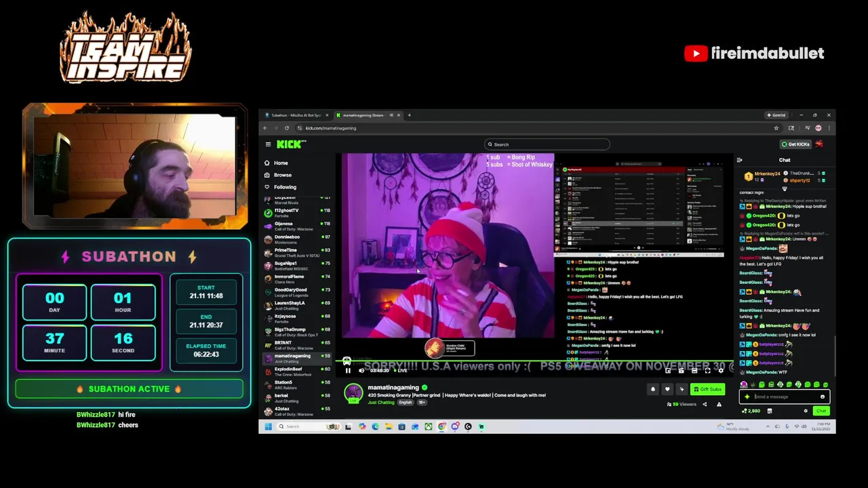Collapse the Chat panel

pos(740,160)
